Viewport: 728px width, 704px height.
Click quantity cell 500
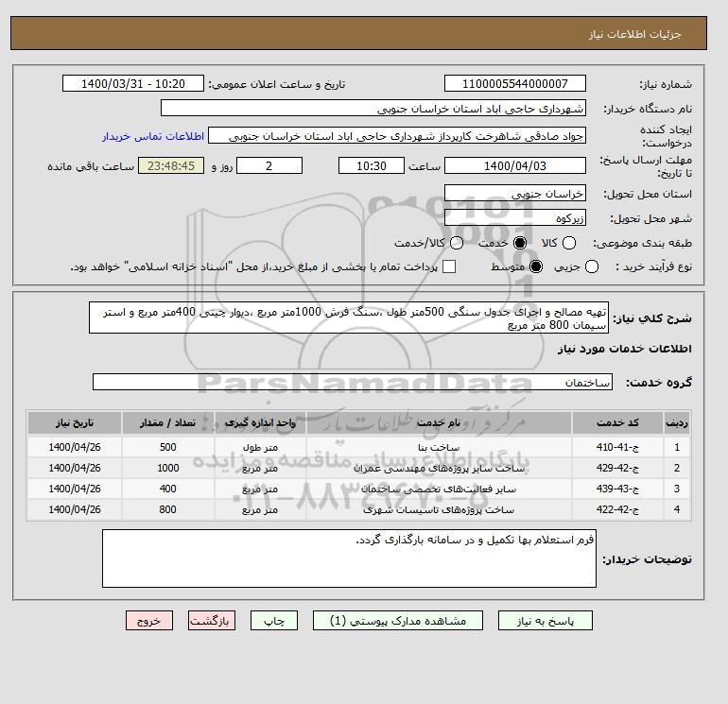click(x=167, y=447)
